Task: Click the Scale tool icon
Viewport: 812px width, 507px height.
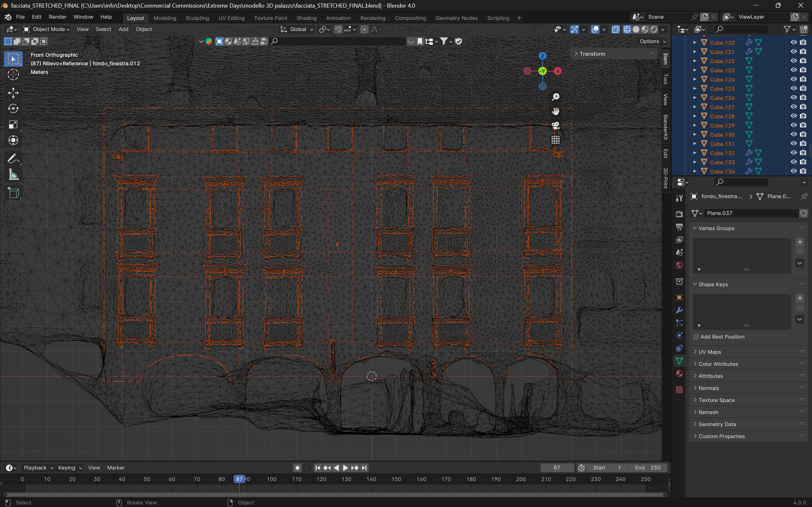Action: (13, 124)
